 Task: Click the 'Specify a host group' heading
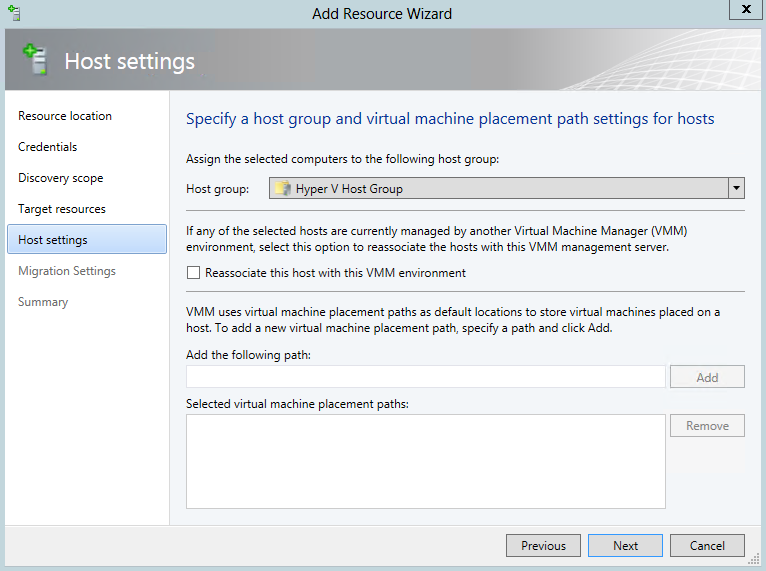coord(450,119)
